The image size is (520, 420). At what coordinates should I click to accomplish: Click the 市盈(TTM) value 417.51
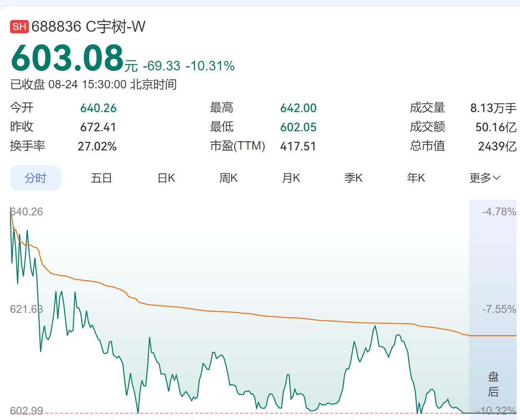pyautogui.click(x=298, y=146)
